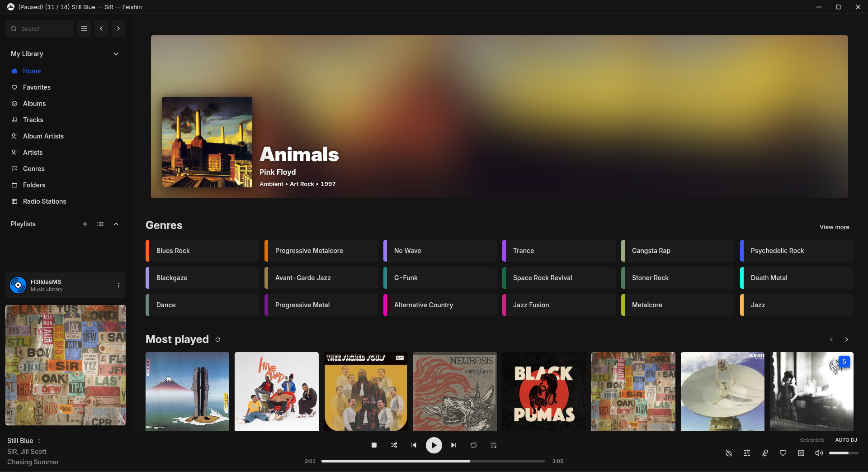Go forward with the navigation arrow
Viewport: 868px width, 472px height.
(x=118, y=29)
